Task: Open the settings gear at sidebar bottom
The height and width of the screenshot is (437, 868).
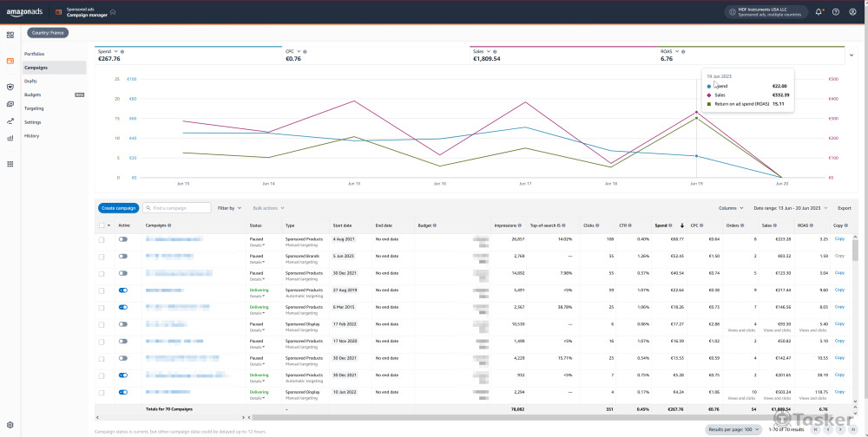Action: coord(10,425)
